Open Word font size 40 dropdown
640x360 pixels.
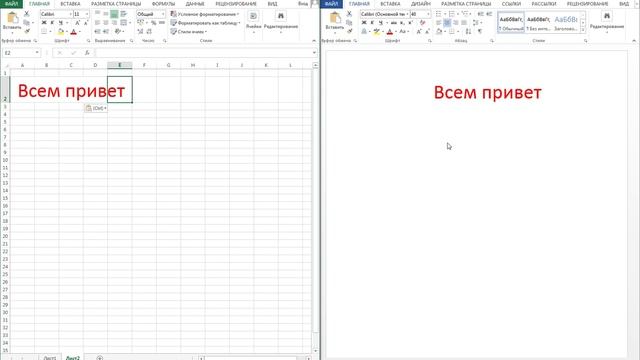pos(428,14)
